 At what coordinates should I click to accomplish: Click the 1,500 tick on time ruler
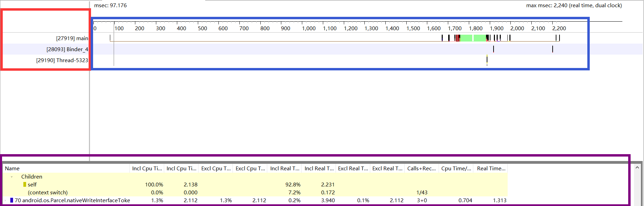click(x=413, y=28)
